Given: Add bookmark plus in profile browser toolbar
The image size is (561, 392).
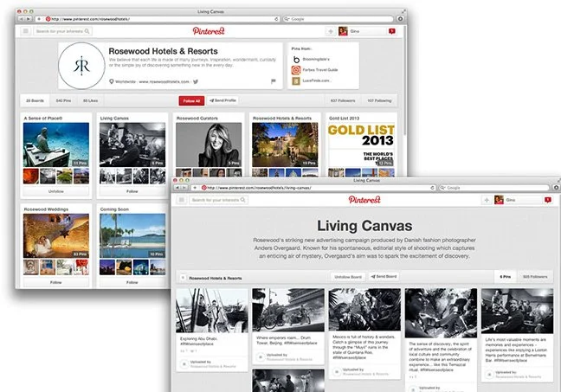Looking at the screenshot, I should [x=39, y=18].
